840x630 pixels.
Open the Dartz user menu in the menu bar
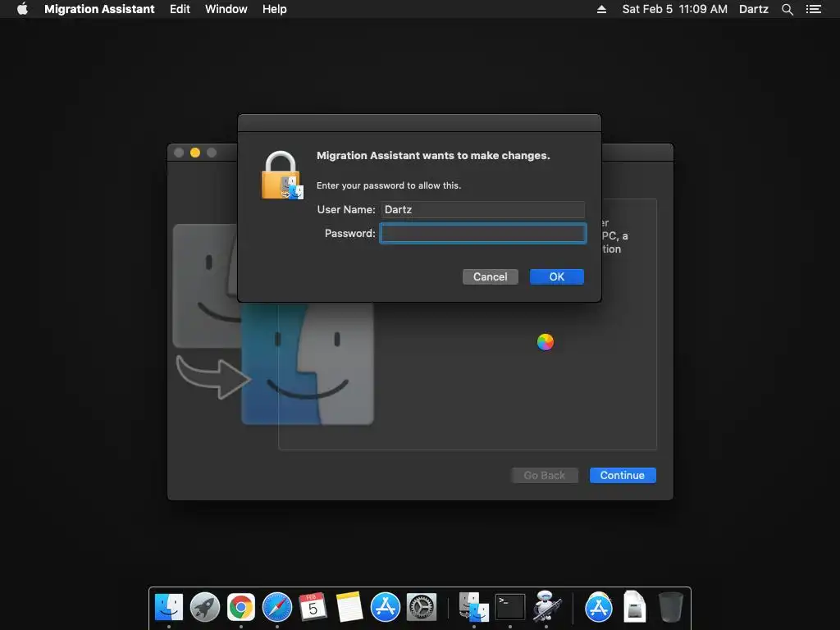(753, 9)
